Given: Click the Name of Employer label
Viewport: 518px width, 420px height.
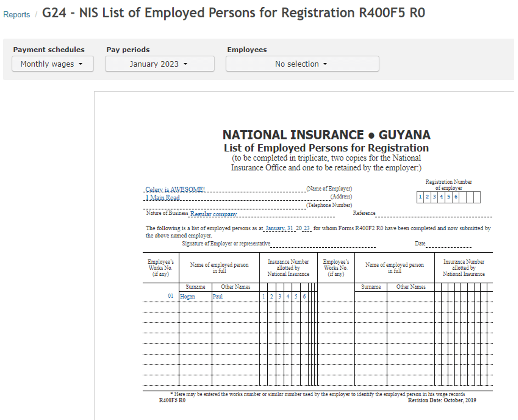Looking at the screenshot, I should click(329, 188).
